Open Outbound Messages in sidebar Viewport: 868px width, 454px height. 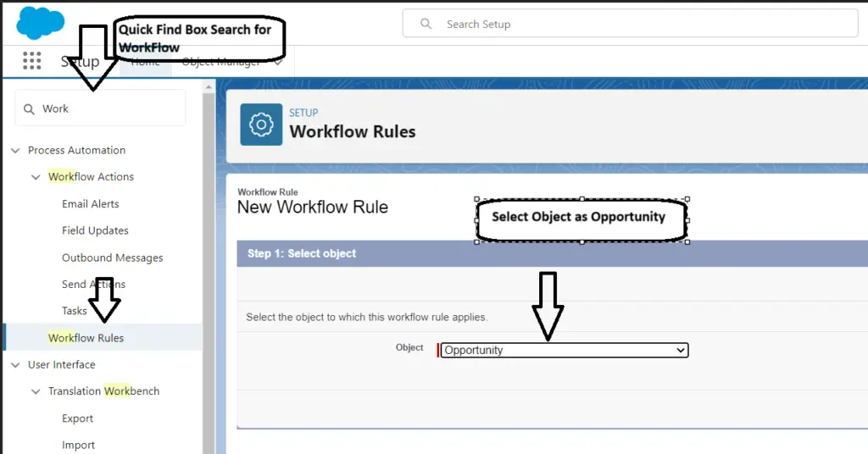pos(112,257)
